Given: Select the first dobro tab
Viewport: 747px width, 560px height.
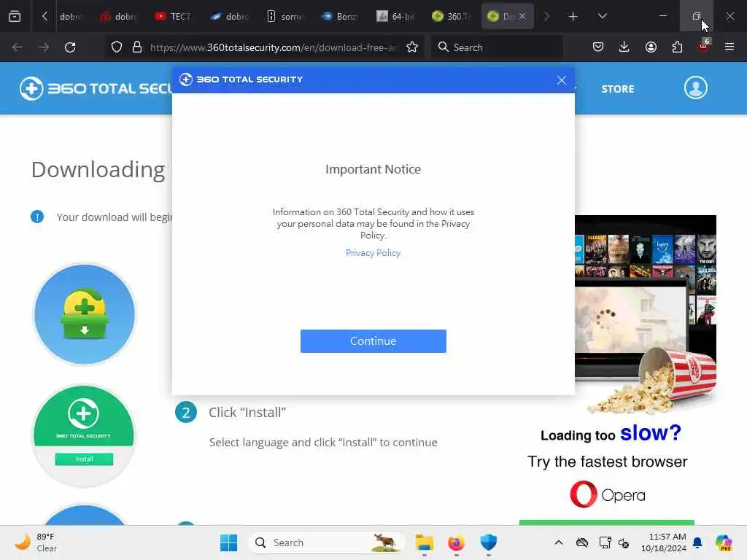Looking at the screenshot, I should click(x=71, y=17).
